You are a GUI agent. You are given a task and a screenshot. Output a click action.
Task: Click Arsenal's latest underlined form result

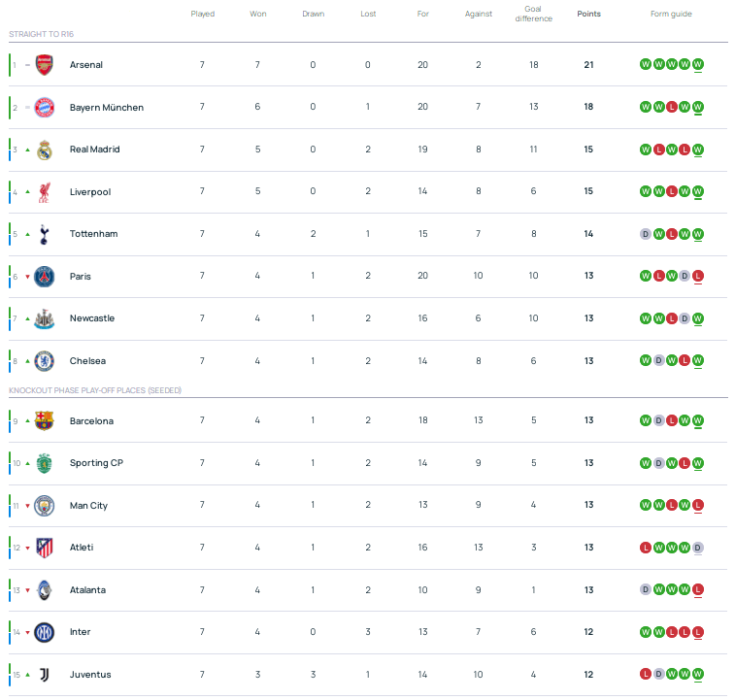(698, 65)
